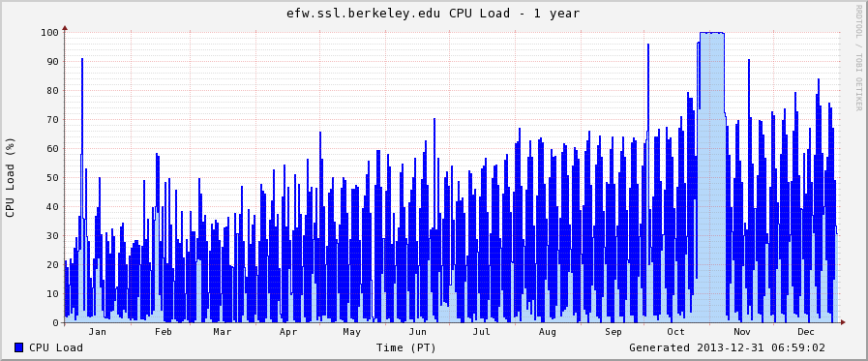This screenshot has height=361, width=868.
Task: Click the Time (PT) axis label
Action: [405, 347]
